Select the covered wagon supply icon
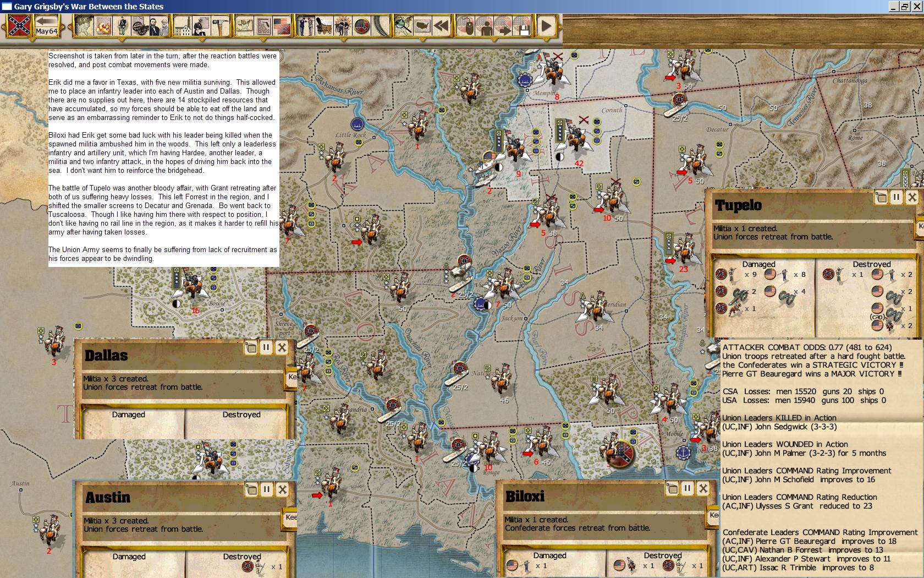 click(323, 25)
